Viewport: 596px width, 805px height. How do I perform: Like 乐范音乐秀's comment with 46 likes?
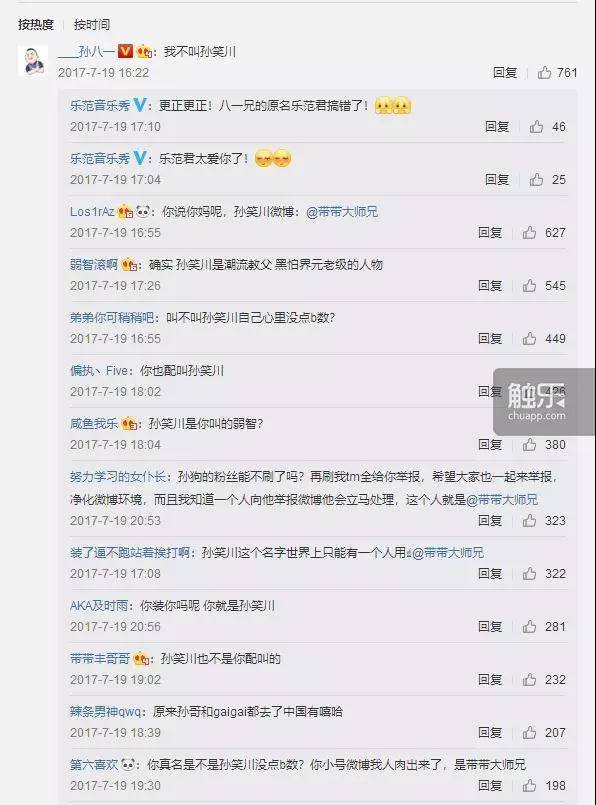tap(536, 126)
